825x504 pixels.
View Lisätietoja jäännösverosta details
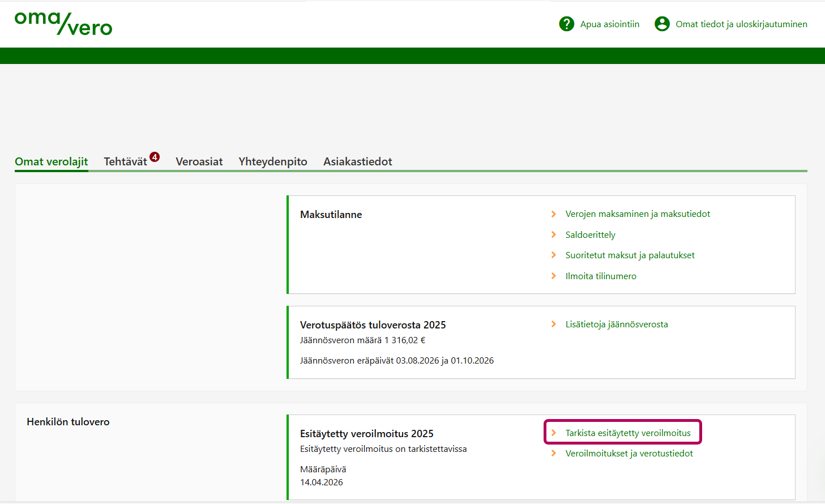point(617,324)
